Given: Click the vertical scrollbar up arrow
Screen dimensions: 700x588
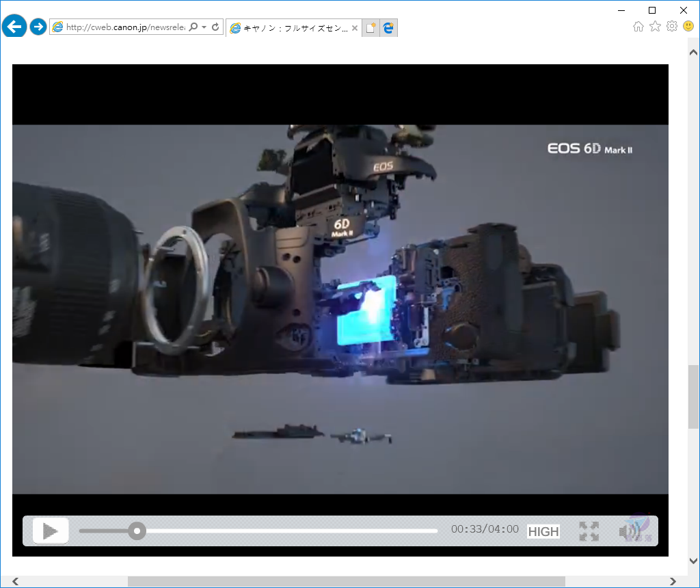Looking at the screenshot, I should pos(693,52).
